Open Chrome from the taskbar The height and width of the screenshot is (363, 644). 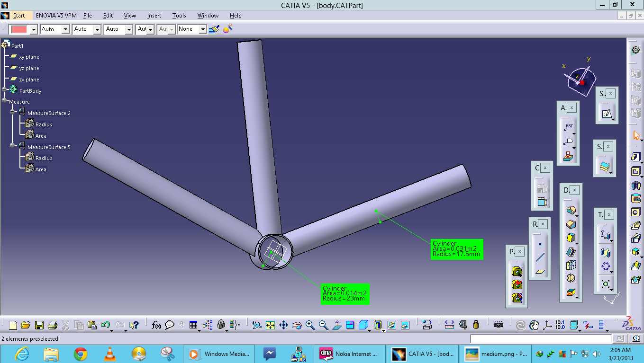click(81, 354)
